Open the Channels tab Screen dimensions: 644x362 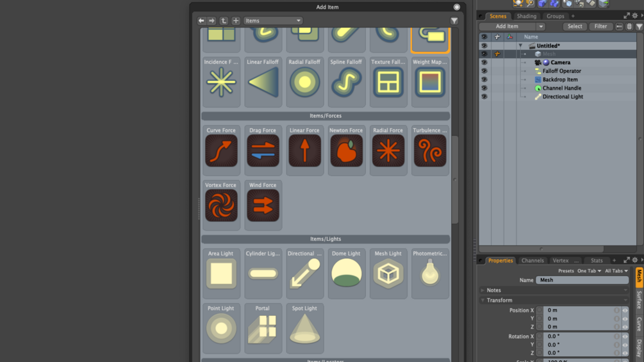[533, 261]
